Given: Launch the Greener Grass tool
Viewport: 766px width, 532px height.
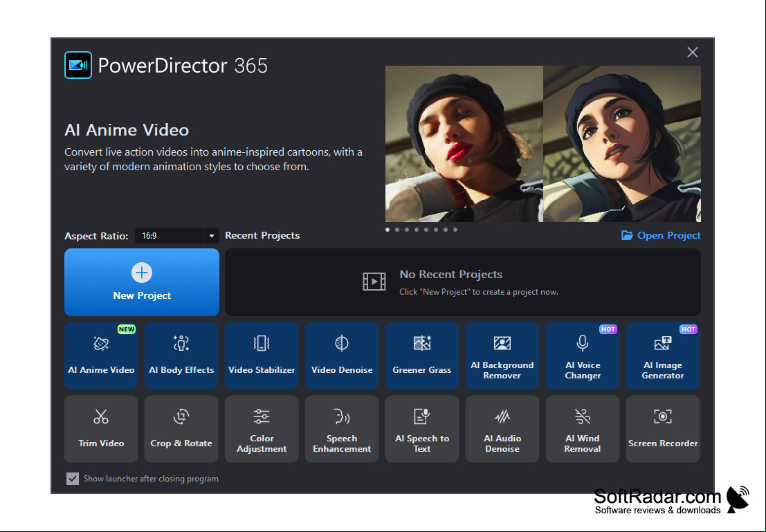Looking at the screenshot, I should (422, 355).
